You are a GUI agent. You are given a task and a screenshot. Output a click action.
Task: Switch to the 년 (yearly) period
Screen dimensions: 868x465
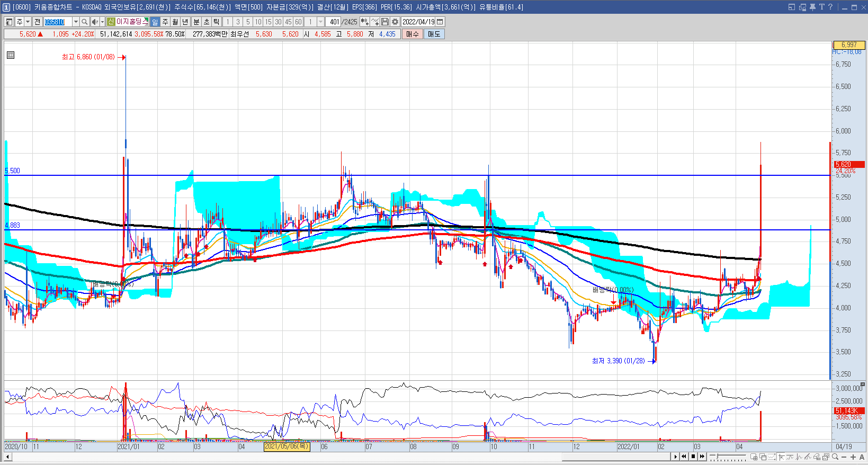(185, 22)
